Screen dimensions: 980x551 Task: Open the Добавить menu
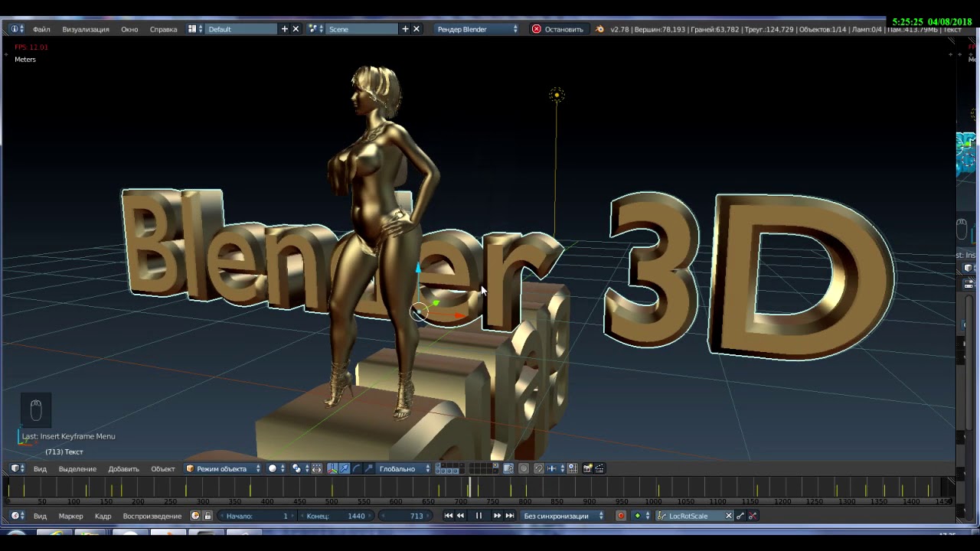pos(123,469)
